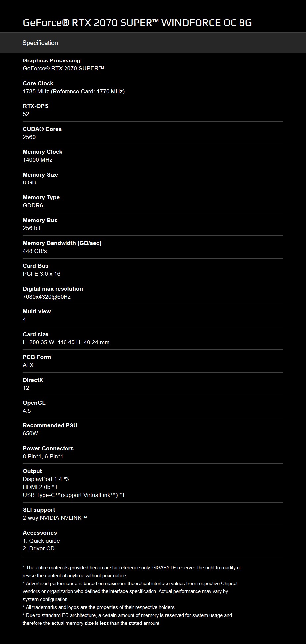This screenshot has height=644, width=306.
Task: Click the Power Connectors heading
Action: pos(48,448)
